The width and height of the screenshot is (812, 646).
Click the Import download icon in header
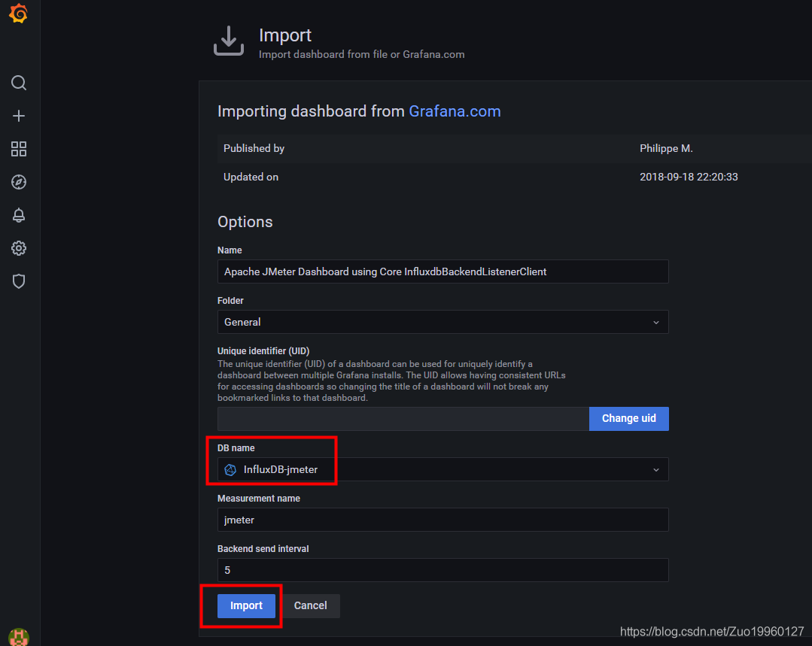pyautogui.click(x=228, y=41)
